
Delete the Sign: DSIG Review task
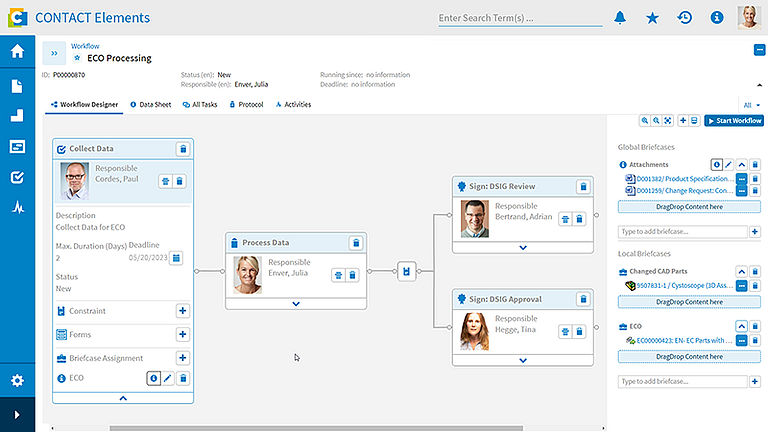point(583,187)
